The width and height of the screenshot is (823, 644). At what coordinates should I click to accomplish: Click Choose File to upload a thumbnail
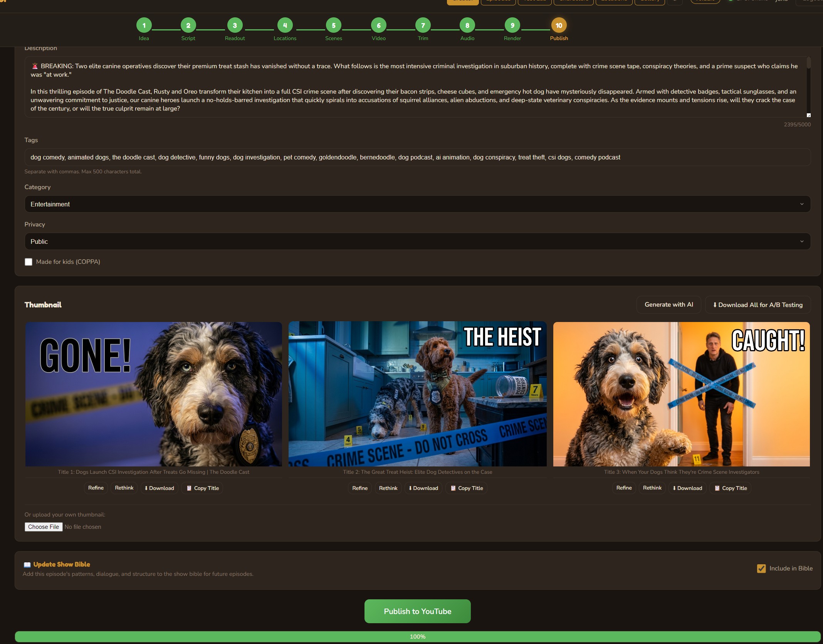pos(44,527)
